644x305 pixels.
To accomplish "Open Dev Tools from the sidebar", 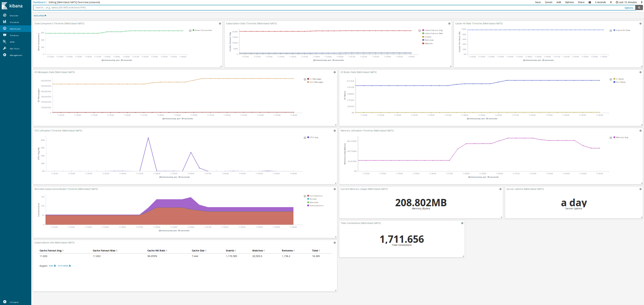I will click(x=14, y=49).
